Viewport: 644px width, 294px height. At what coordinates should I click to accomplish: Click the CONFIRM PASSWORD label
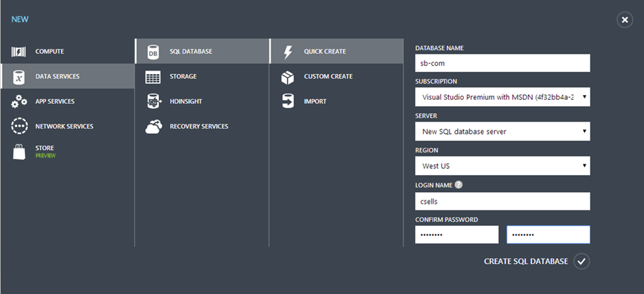pyautogui.click(x=447, y=219)
